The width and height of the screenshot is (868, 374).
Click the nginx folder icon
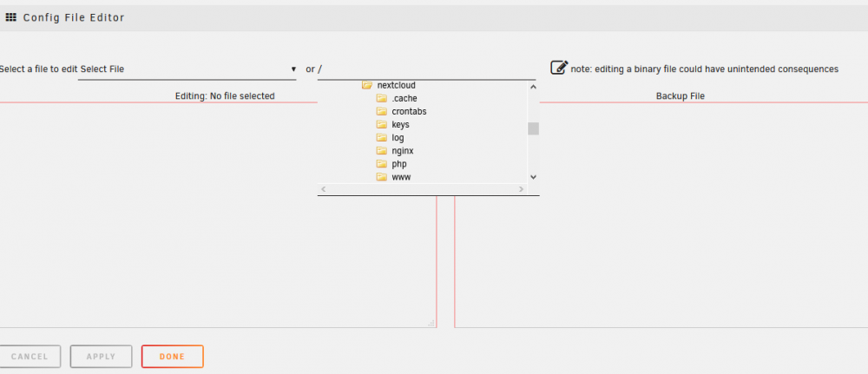pos(381,150)
